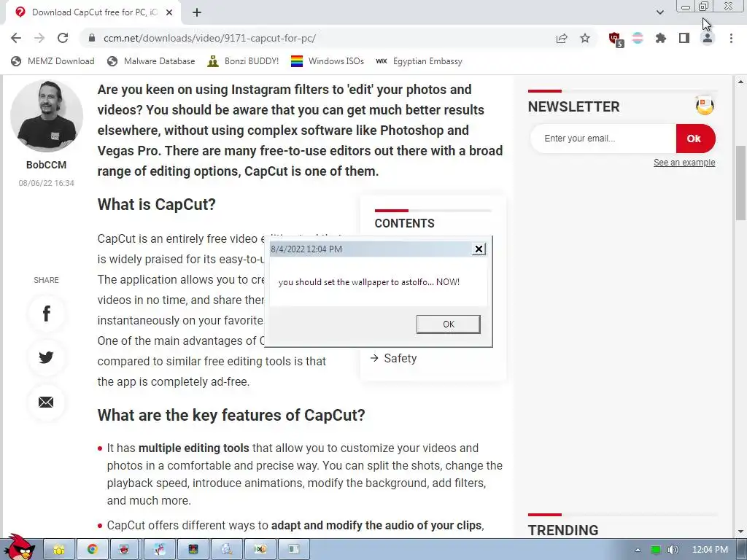Click the newsletter email input field
The image size is (747, 560).
click(603, 139)
